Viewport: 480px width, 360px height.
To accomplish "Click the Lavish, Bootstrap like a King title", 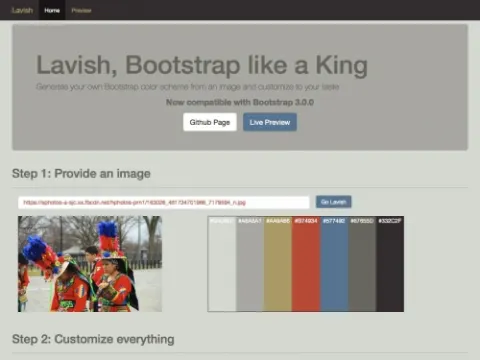I will [x=202, y=65].
